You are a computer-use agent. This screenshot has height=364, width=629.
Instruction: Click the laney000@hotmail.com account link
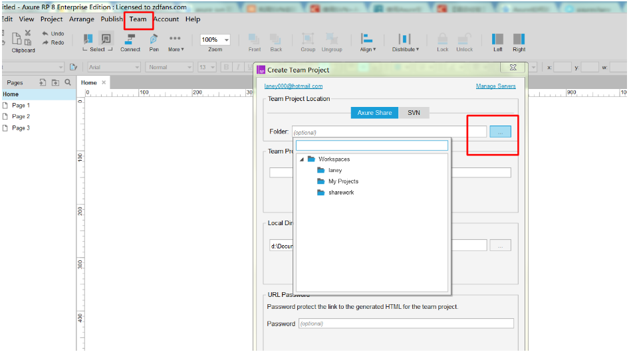click(293, 86)
